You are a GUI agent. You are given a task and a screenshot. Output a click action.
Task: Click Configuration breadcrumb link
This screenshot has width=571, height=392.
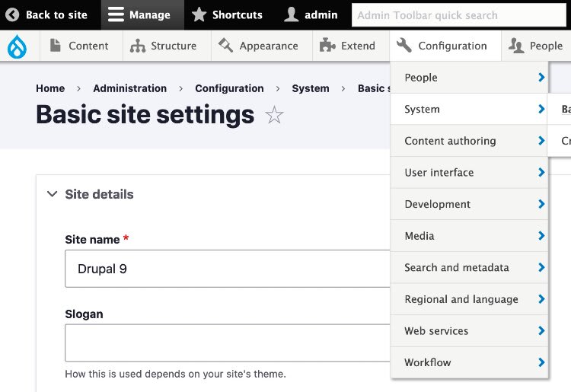tap(229, 88)
